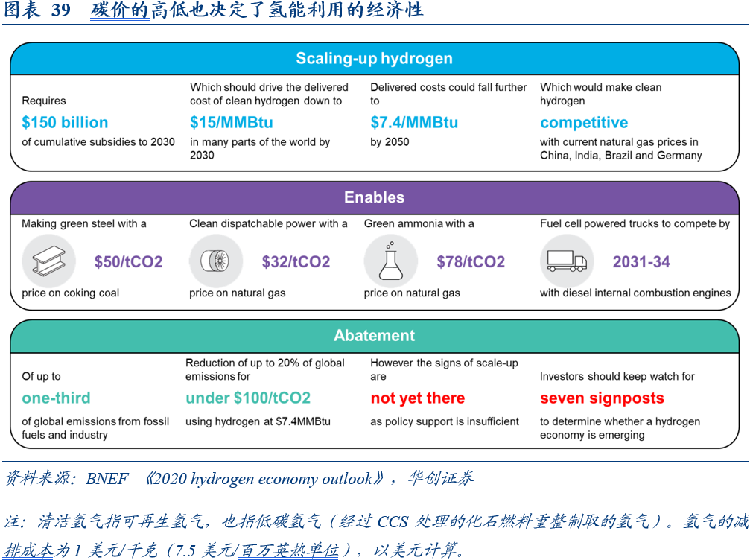This screenshot has width=753, height=560.
Task: Click the $50/tCO2 price
Action: pos(128,261)
